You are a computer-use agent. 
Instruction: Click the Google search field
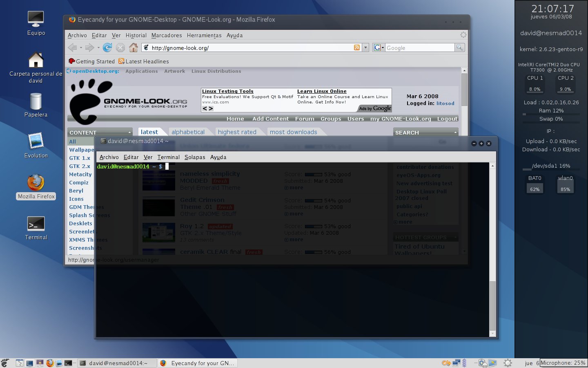(420, 48)
